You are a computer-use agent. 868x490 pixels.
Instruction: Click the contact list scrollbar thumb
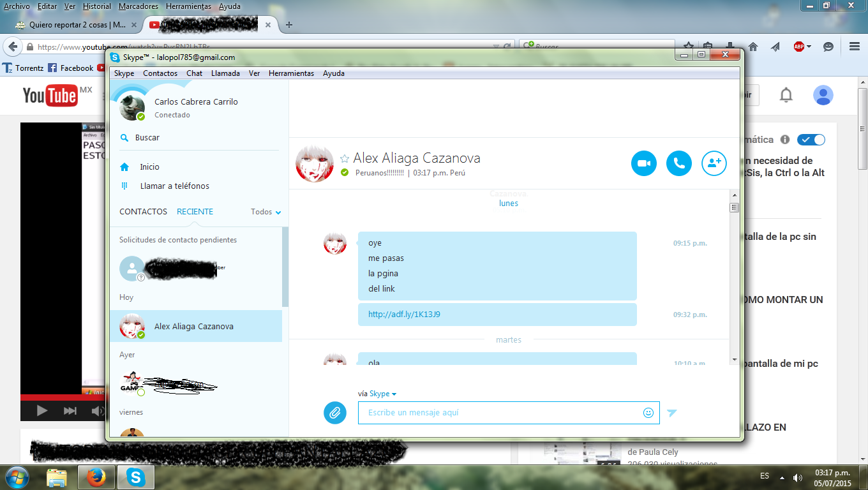[285, 266]
